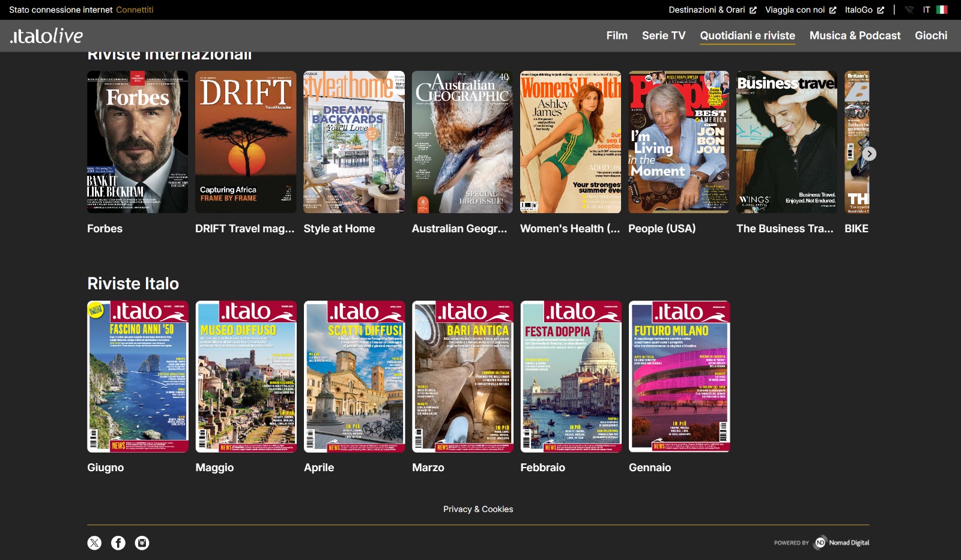
Task: Open Italo Febbraio issue cover
Action: click(x=571, y=376)
